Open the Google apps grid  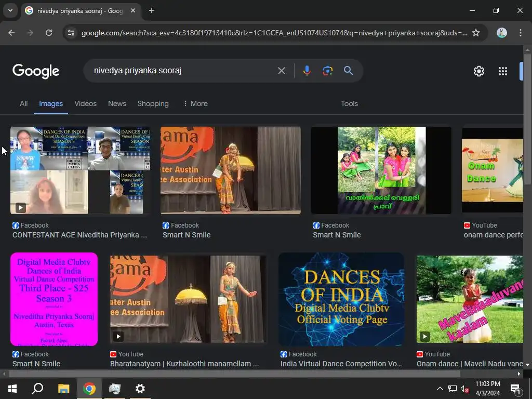coord(503,71)
